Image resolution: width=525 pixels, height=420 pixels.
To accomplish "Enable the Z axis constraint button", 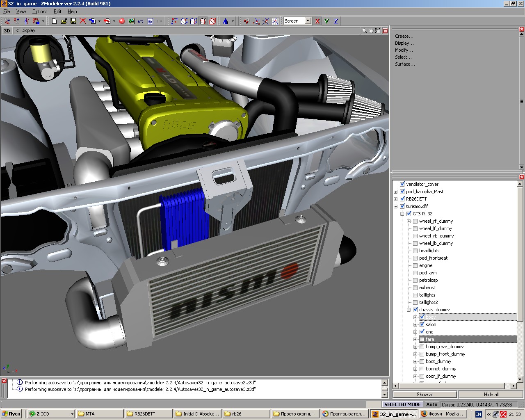I will [336, 21].
